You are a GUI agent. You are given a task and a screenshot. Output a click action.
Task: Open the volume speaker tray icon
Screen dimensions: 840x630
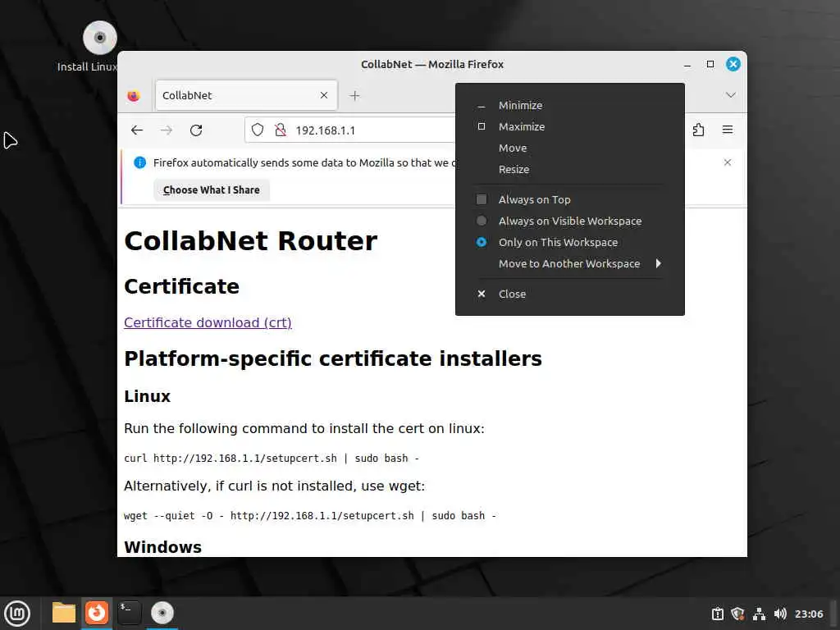point(781,614)
